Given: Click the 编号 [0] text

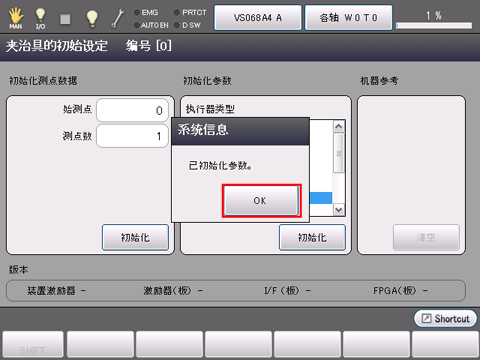Looking at the screenshot, I should coord(149,46).
